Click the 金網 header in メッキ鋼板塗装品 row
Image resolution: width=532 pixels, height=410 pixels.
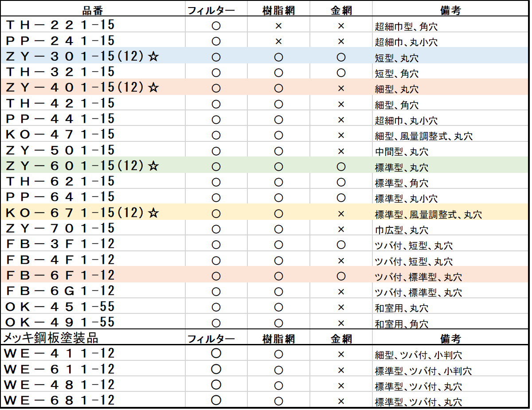pyautogui.click(x=341, y=339)
